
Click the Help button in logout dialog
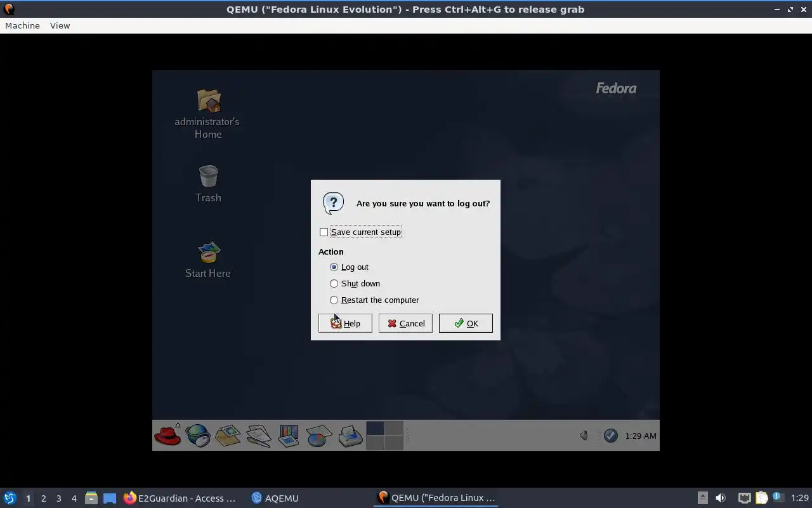[x=345, y=323]
